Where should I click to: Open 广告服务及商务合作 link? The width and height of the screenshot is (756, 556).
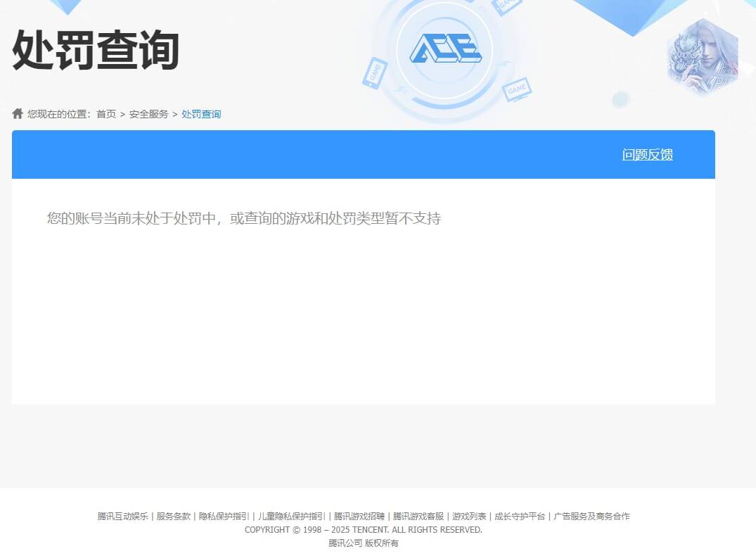click(594, 516)
